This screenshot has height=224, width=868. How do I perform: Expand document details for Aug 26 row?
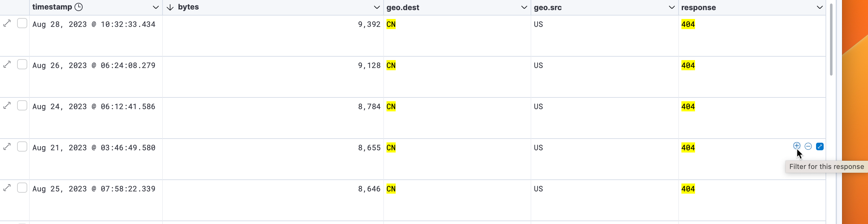pyautogui.click(x=7, y=64)
